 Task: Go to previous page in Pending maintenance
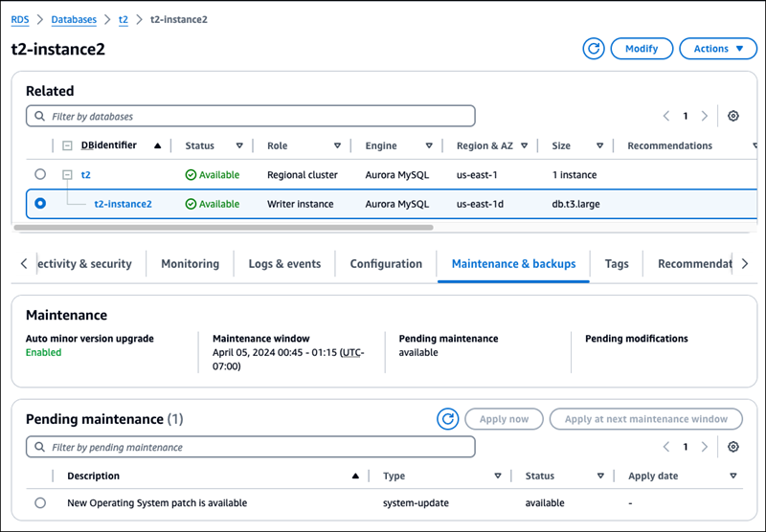[x=666, y=447]
